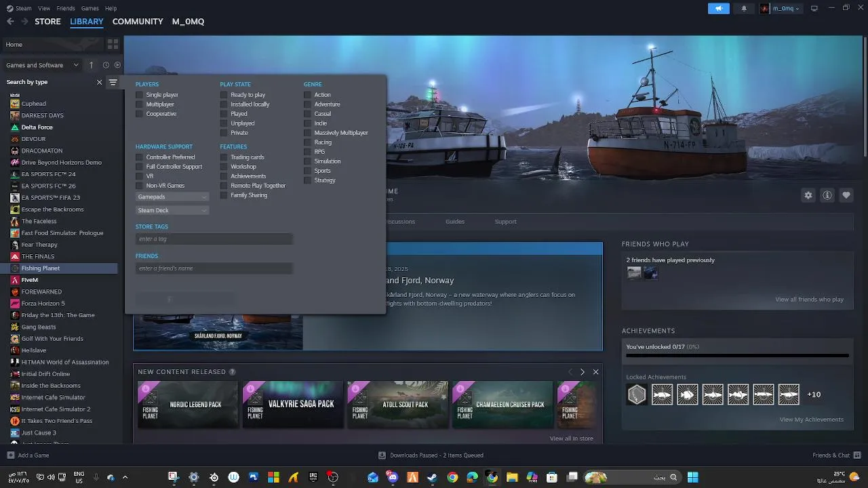
Task: Open Friends & Chat
Action: pos(835,455)
